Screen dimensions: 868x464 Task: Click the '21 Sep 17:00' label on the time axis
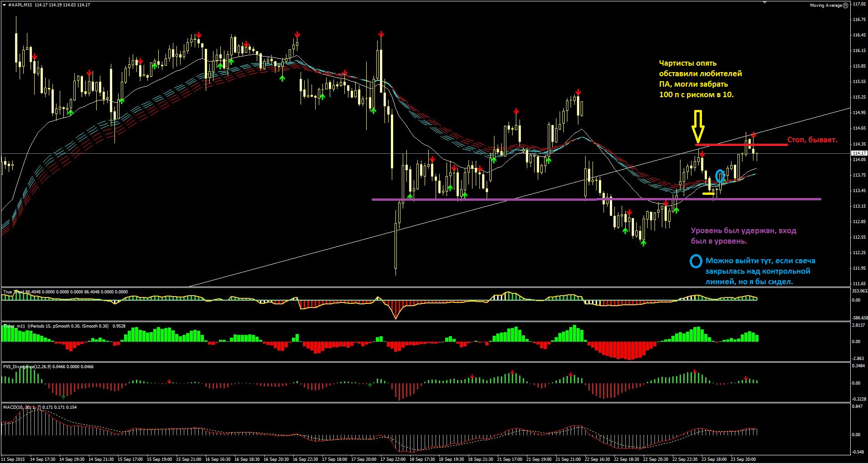point(510,459)
